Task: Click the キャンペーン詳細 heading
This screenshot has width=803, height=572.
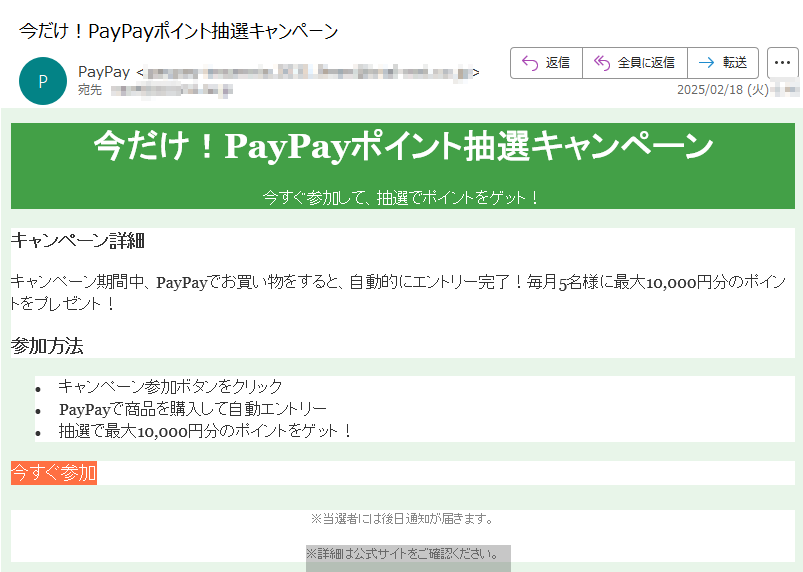Action: click(x=78, y=240)
